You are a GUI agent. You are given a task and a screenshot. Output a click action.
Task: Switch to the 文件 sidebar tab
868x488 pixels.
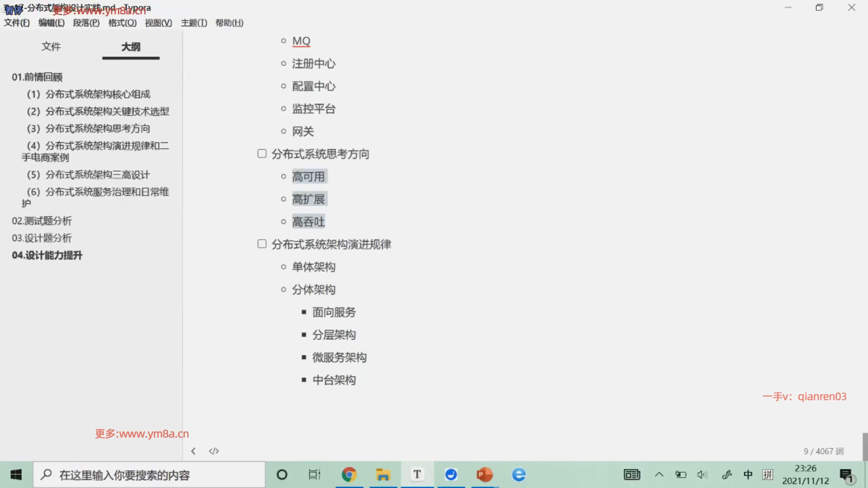pyautogui.click(x=51, y=47)
